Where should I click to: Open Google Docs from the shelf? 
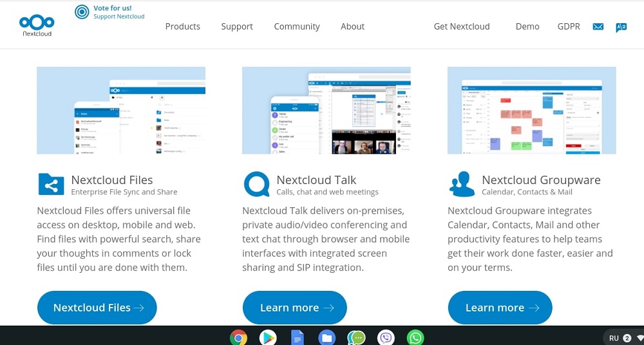[x=298, y=338]
